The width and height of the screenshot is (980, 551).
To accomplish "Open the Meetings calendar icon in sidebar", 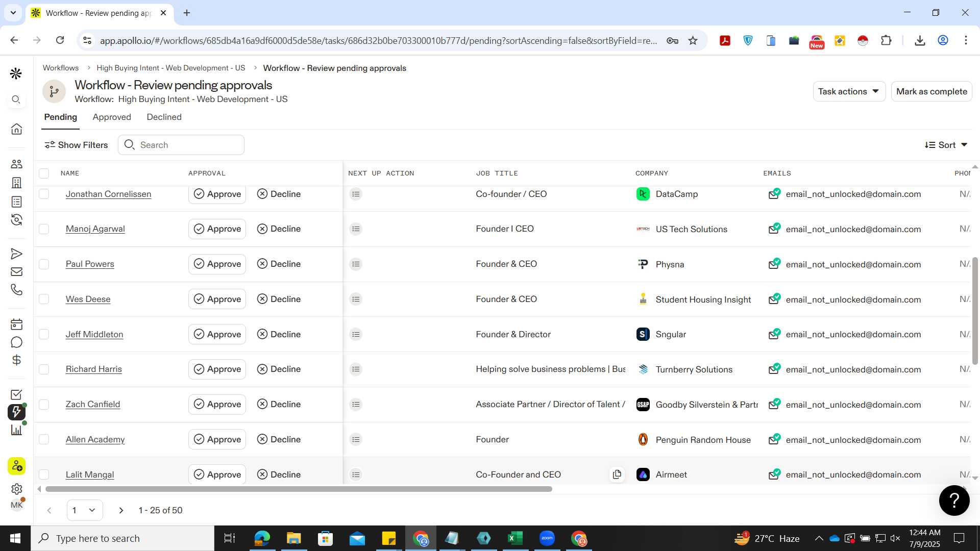I will pos(16,324).
